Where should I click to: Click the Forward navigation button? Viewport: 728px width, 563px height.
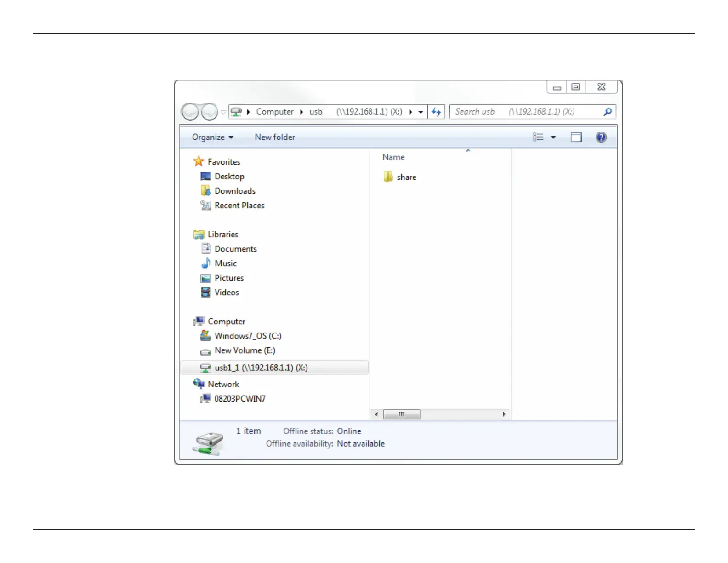click(210, 112)
